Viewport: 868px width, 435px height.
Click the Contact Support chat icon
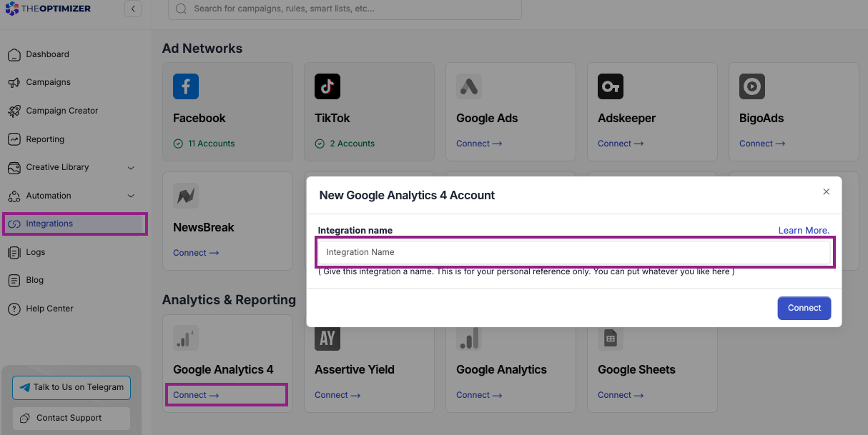[25, 418]
